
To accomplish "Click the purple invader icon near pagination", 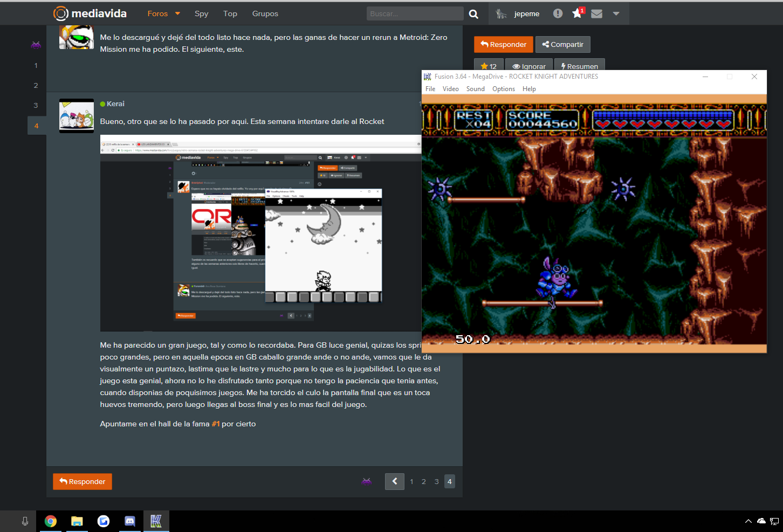I will [x=367, y=481].
